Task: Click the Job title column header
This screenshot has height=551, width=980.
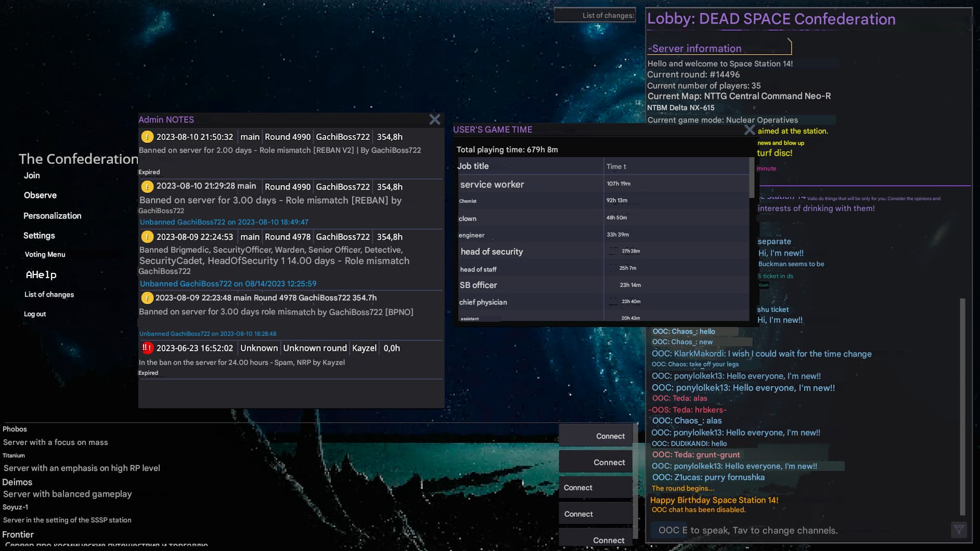Action: click(x=530, y=166)
